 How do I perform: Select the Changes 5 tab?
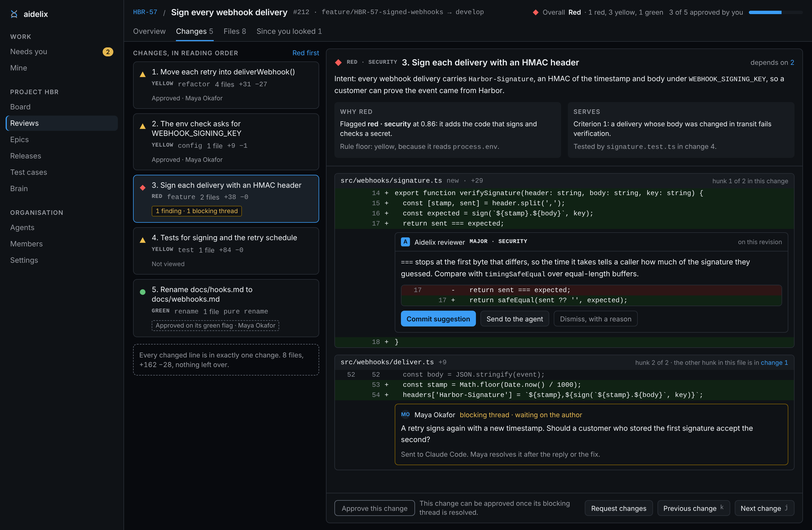[x=195, y=31]
